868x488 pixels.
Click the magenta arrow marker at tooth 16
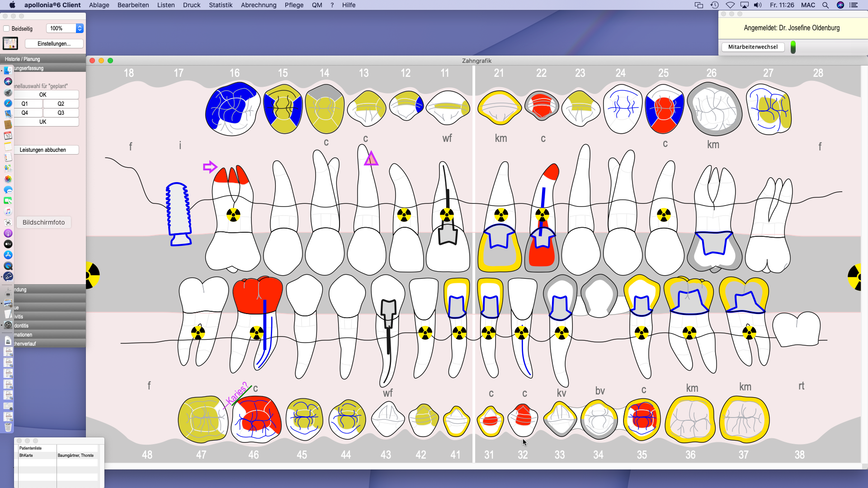point(210,167)
